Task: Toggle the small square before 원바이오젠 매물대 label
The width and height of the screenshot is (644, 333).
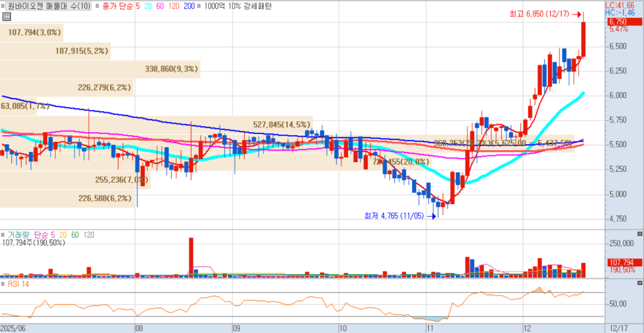Action: [x=3, y=6]
